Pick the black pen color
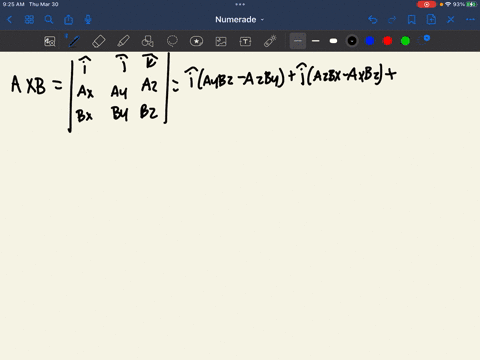 [x=352, y=41]
